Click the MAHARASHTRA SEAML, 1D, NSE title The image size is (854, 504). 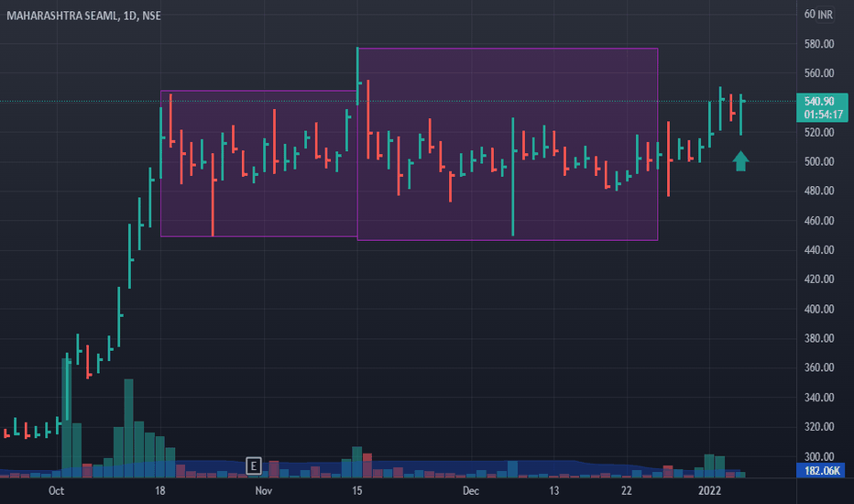[x=84, y=16]
